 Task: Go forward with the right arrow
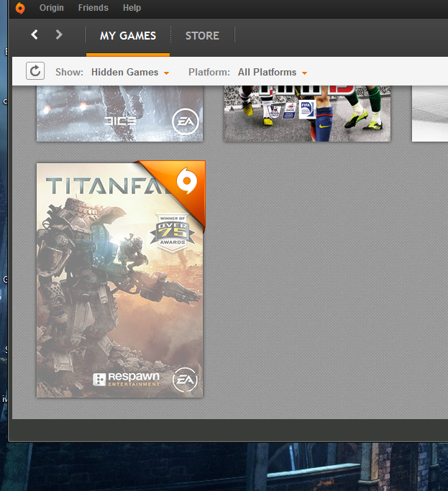point(59,35)
